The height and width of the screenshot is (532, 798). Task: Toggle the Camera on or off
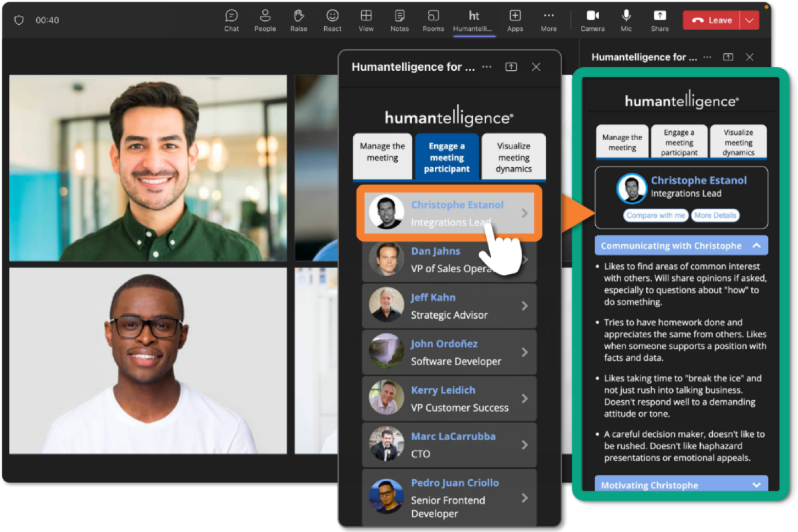592,20
